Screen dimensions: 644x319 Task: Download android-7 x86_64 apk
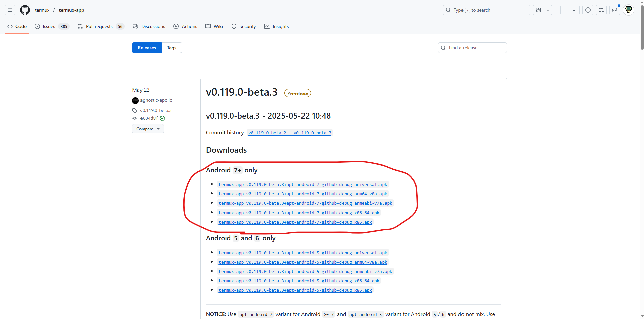[x=299, y=213]
